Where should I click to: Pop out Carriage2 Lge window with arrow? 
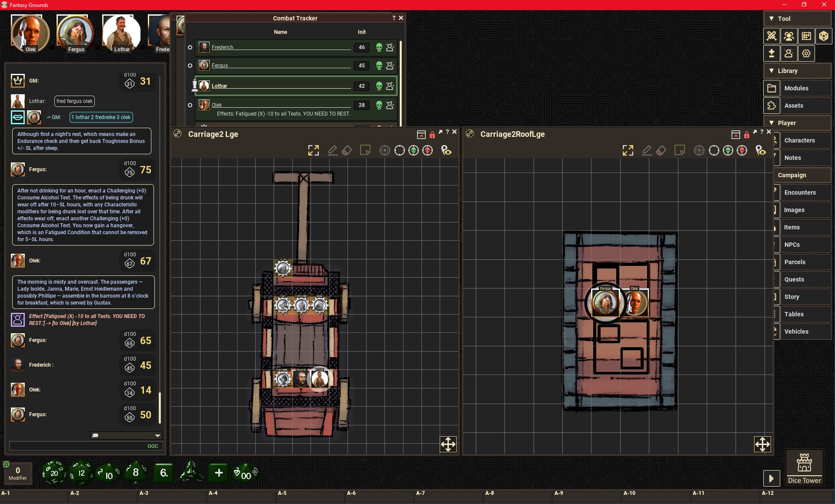[441, 132]
